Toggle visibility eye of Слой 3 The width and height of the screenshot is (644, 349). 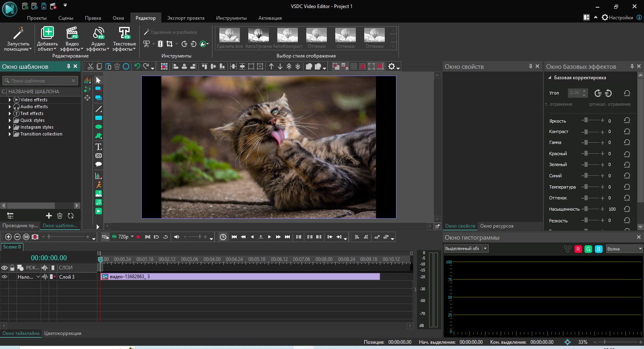[x=4, y=277]
